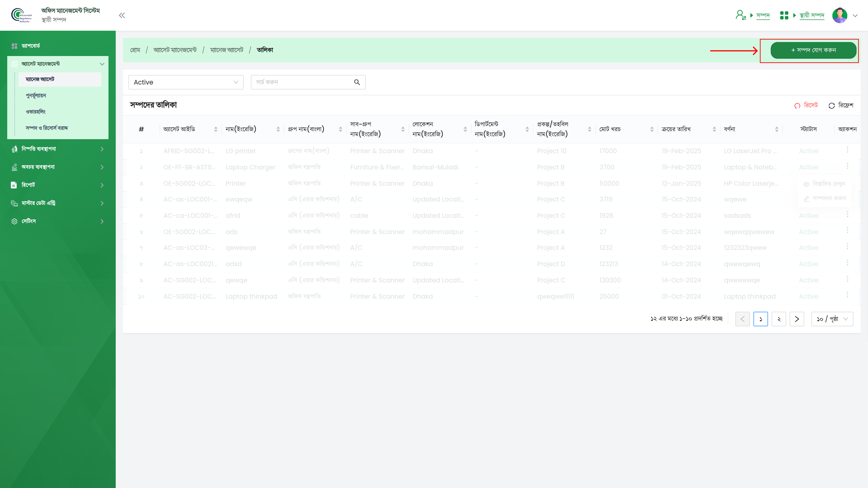Select pagination page ১
The height and width of the screenshot is (488, 868).
(761, 319)
